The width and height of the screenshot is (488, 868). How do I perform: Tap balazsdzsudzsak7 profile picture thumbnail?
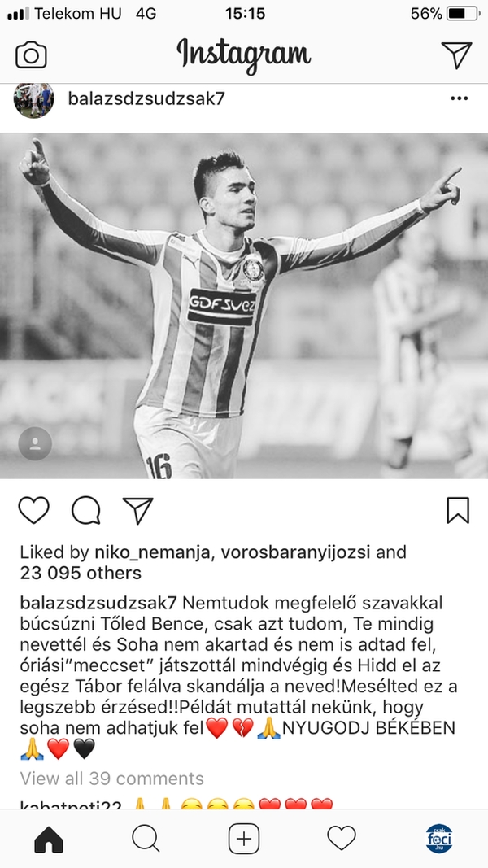[33, 99]
